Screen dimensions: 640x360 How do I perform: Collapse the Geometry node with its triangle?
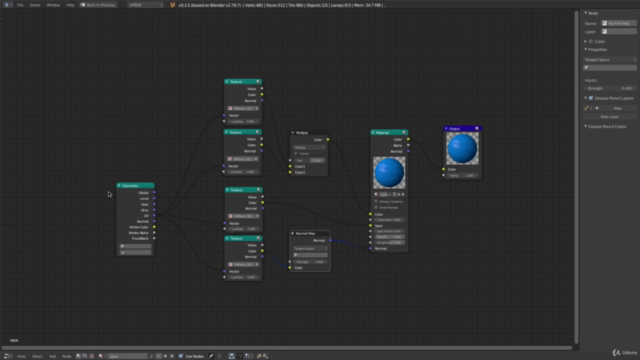[119, 186]
